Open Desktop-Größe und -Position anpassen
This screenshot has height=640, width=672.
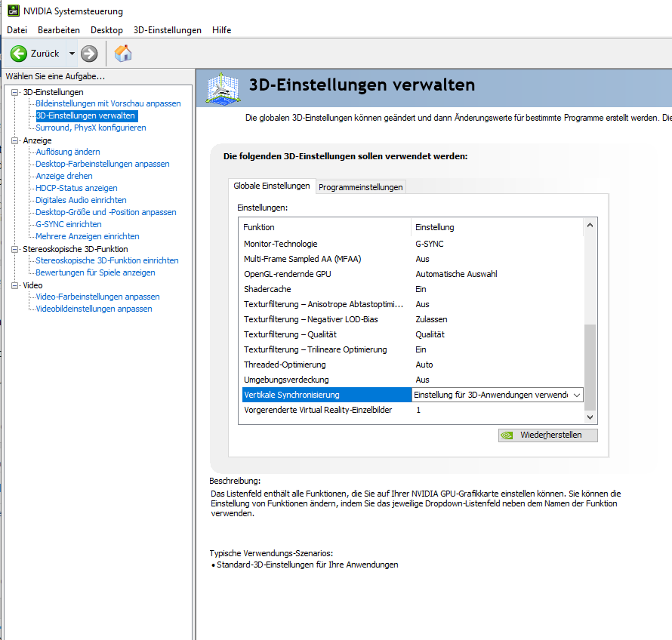pyautogui.click(x=106, y=212)
